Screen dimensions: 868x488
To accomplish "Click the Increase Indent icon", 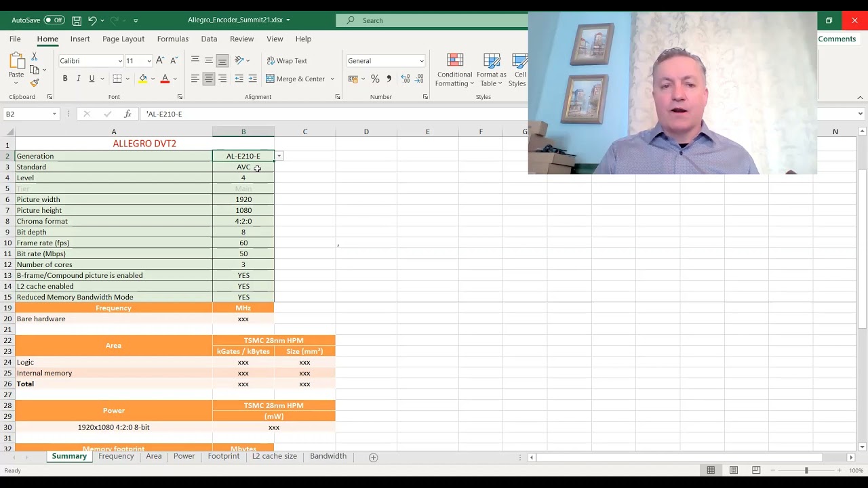I will point(252,79).
